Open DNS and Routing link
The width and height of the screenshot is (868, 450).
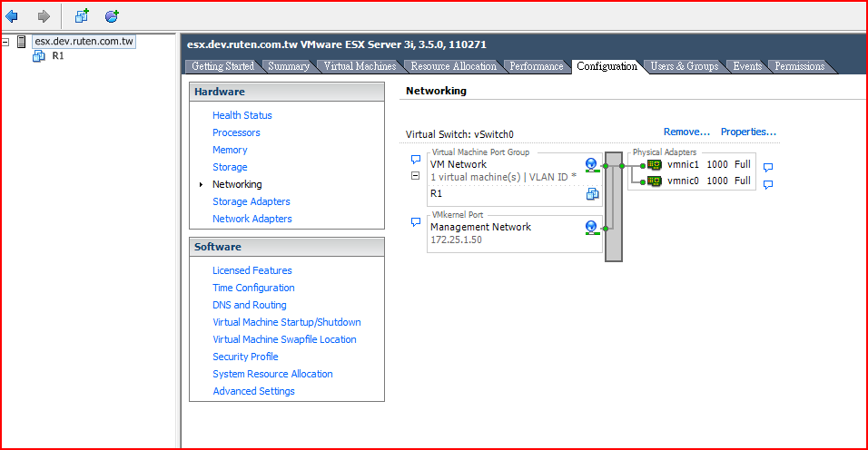[250, 305]
